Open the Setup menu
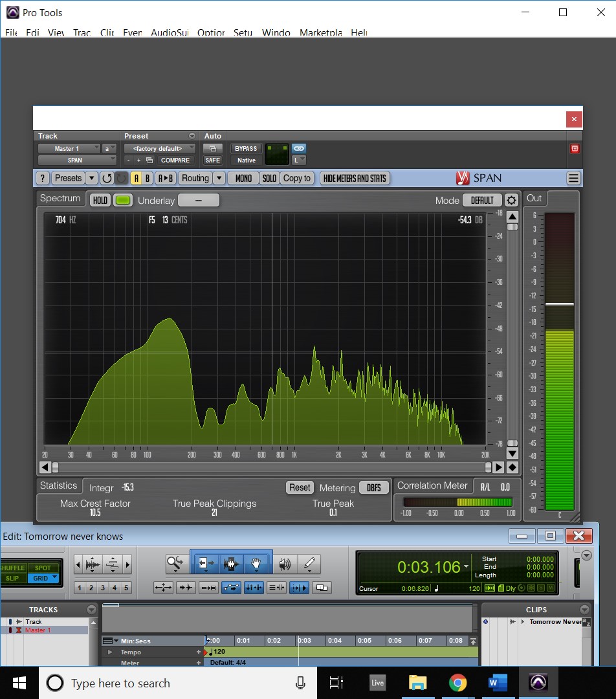This screenshot has height=699, width=616. click(243, 32)
